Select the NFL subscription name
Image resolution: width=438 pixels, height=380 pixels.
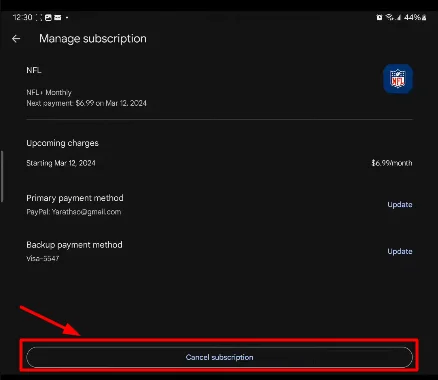34,70
